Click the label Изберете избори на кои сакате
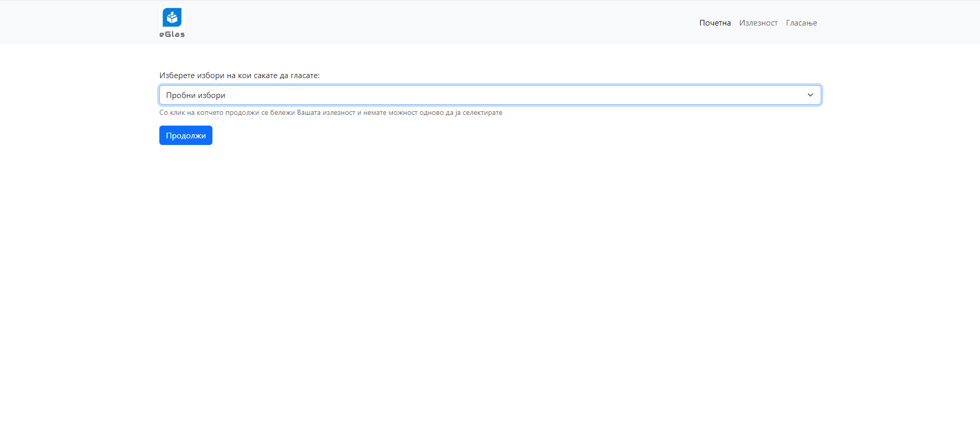Viewport: 980px width, 438px height. pyautogui.click(x=225, y=76)
